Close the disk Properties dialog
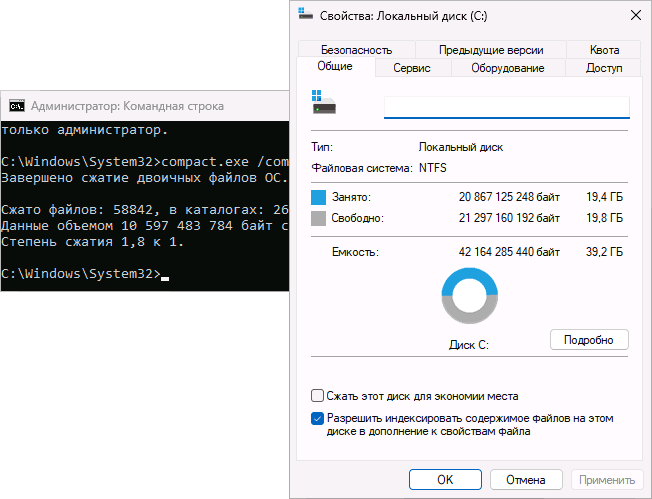This screenshot has height=499, width=652. coord(636,15)
